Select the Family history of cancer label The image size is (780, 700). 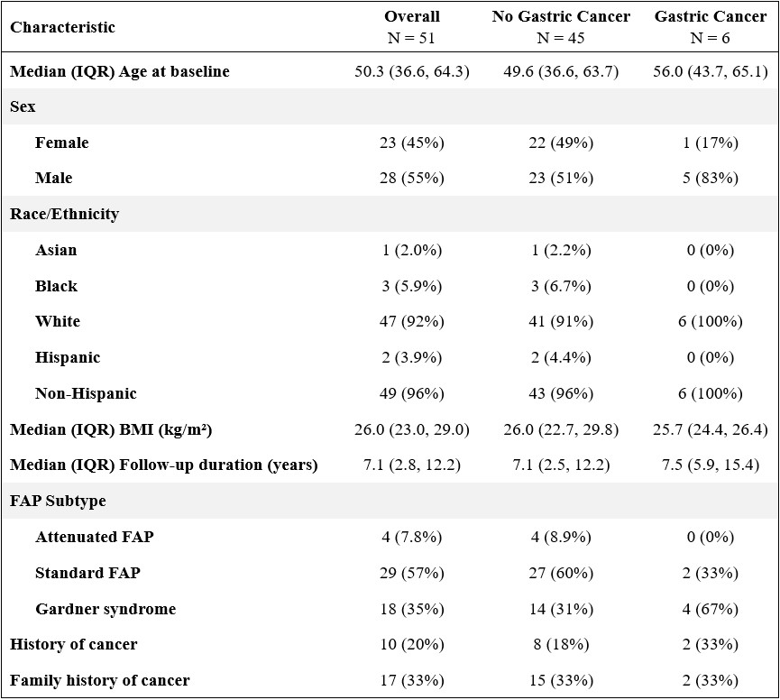(x=100, y=681)
